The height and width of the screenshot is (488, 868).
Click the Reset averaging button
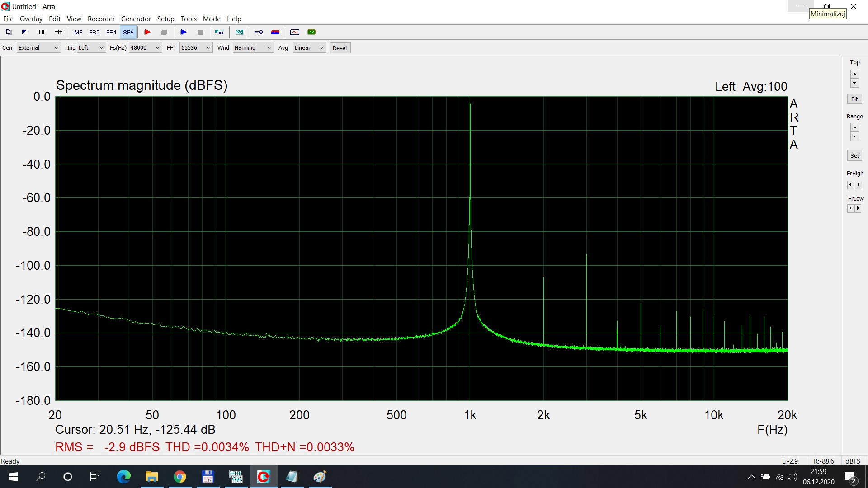[340, 48]
